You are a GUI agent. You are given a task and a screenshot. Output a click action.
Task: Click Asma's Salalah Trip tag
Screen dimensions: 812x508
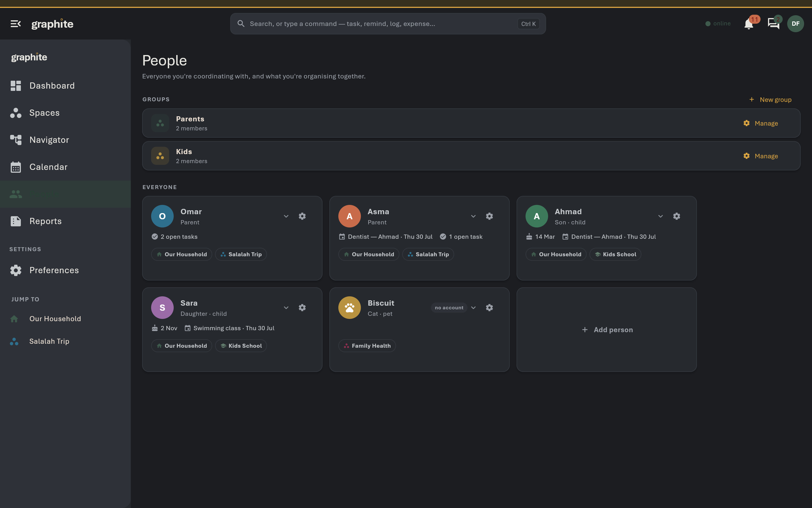click(428, 254)
